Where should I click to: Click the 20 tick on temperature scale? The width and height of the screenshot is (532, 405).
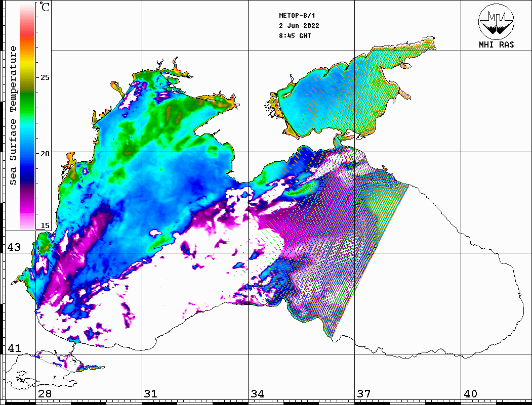click(45, 154)
